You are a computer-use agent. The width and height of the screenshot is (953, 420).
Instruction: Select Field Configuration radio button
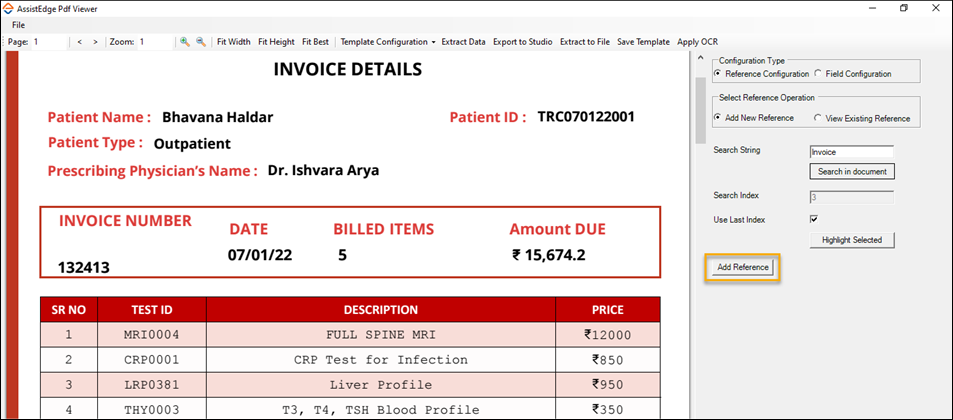tap(818, 74)
